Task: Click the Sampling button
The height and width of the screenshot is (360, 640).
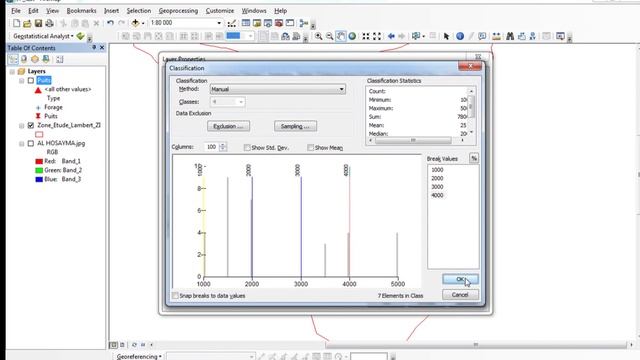Action: 295,126
